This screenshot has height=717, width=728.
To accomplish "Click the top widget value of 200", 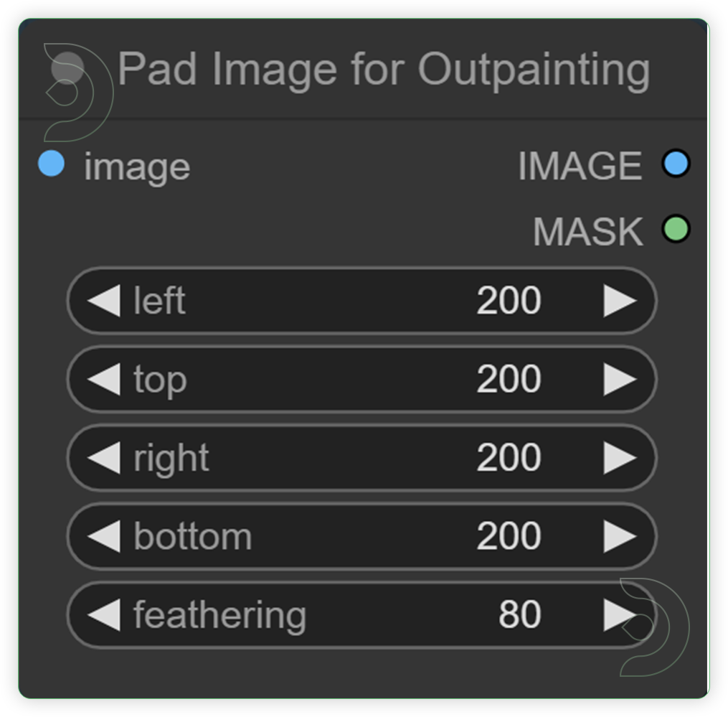I will pos(512,380).
